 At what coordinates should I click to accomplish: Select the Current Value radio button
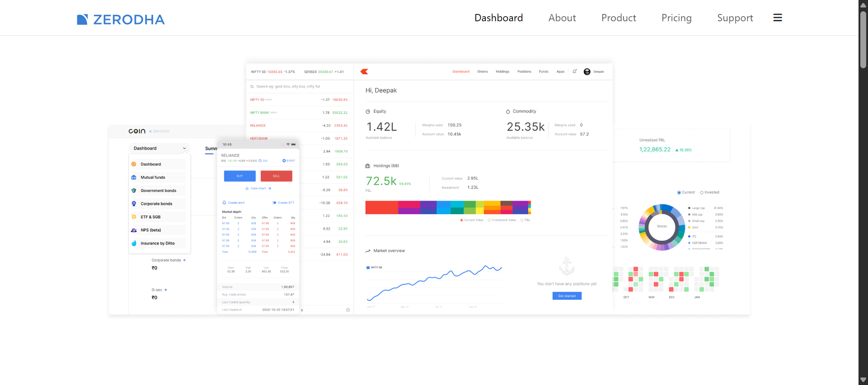pos(462,220)
